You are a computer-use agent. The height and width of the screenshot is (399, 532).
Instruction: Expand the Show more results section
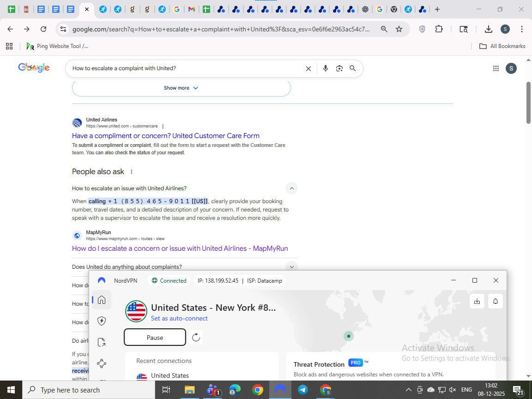point(181,87)
